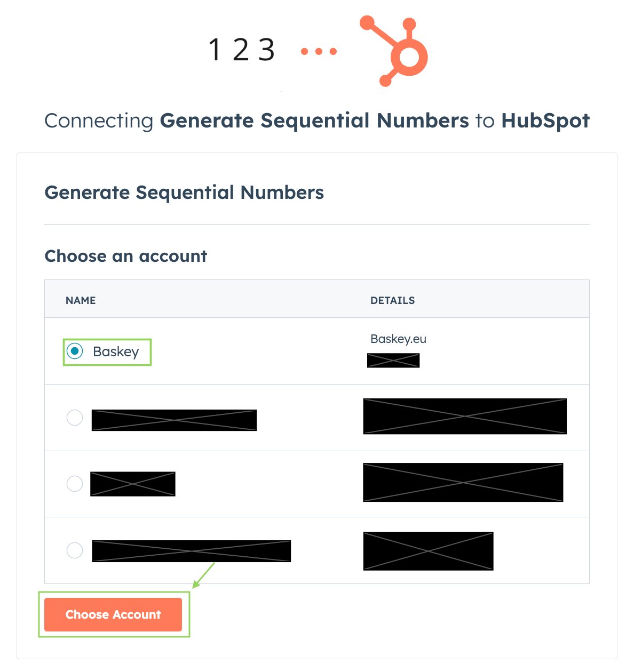The height and width of the screenshot is (672, 634).
Task: Click the redacted details in the fourth row
Action: pyautogui.click(x=428, y=551)
